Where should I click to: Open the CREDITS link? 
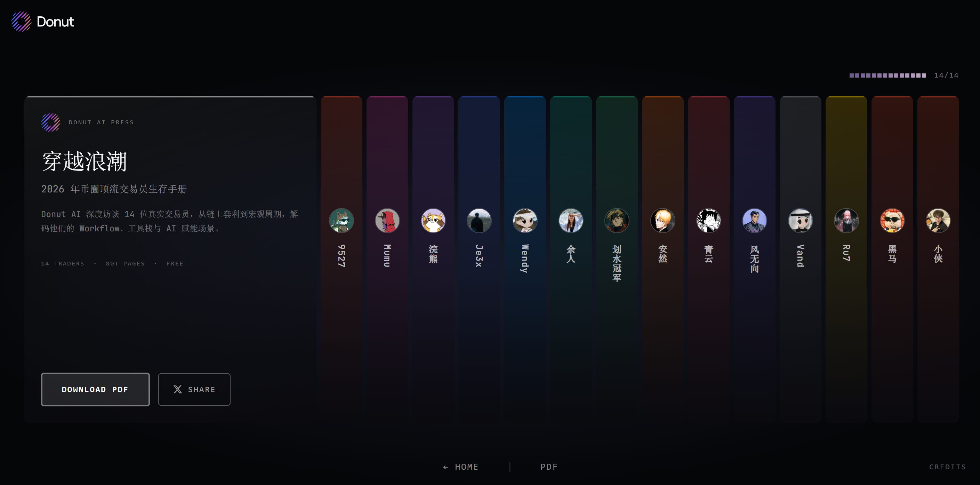pyautogui.click(x=947, y=467)
